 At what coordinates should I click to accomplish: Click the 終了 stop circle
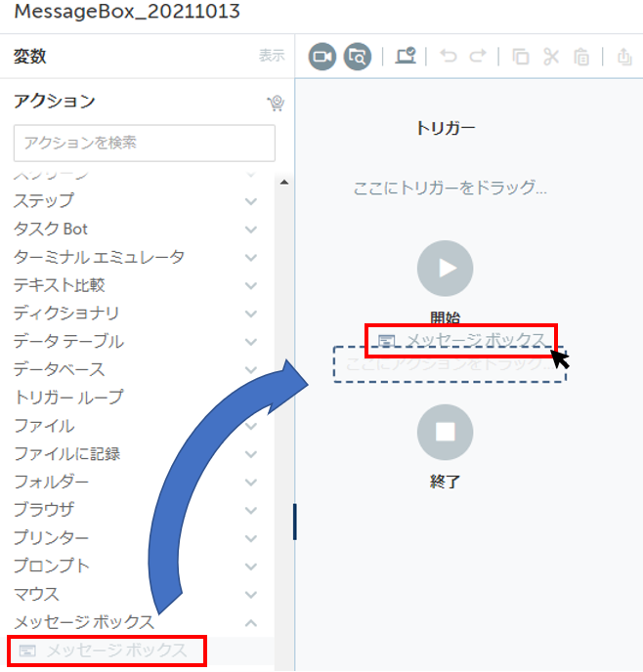pos(445,432)
